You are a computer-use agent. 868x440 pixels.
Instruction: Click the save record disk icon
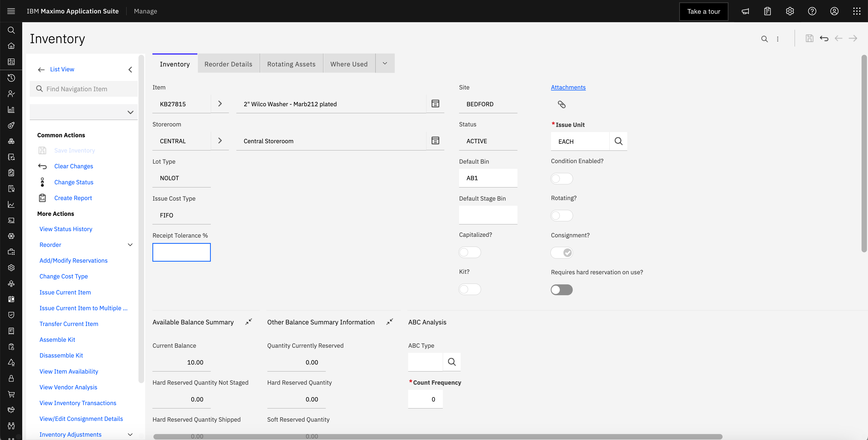(x=809, y=39)
